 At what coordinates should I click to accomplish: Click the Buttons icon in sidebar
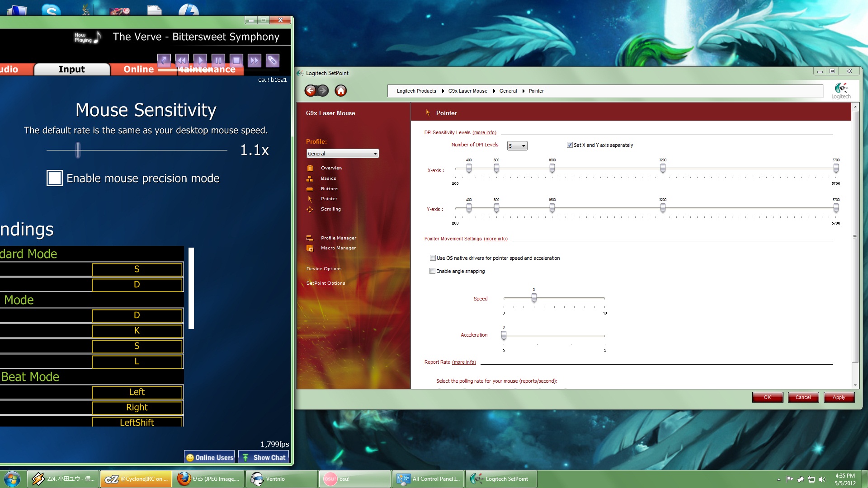(310, 189)
